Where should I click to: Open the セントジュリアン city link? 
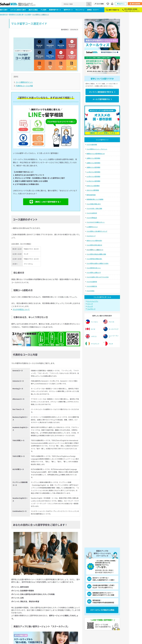coord(93,301)
